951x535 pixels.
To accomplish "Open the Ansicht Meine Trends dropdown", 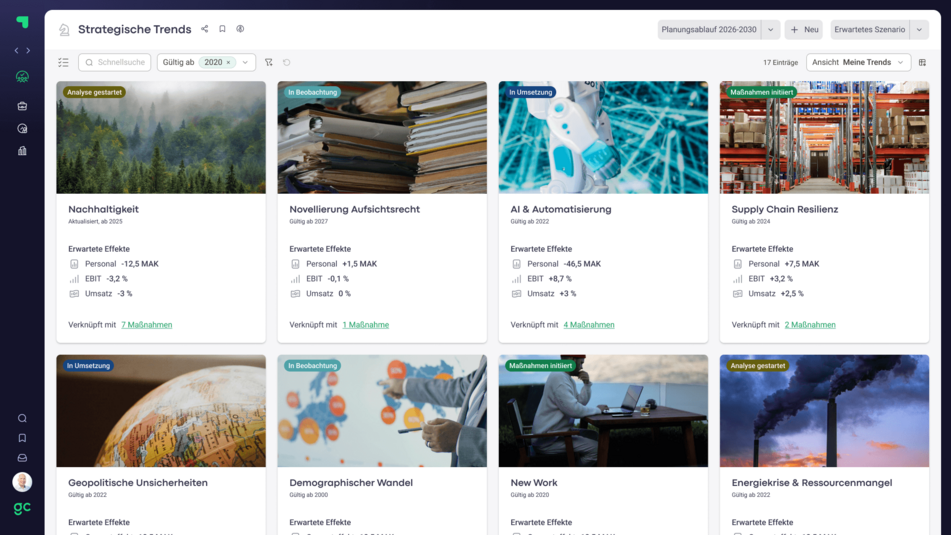I will click(x=858, y=62).
